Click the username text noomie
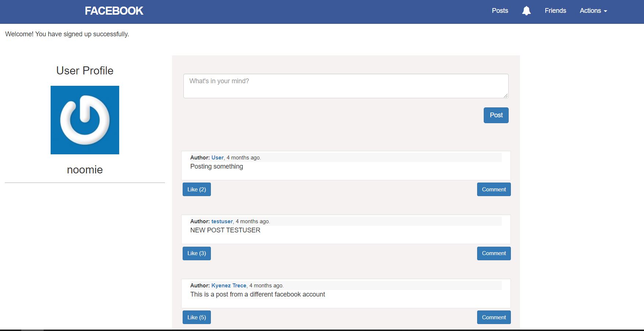Screen dimensions: 644x331 (85, 170)
